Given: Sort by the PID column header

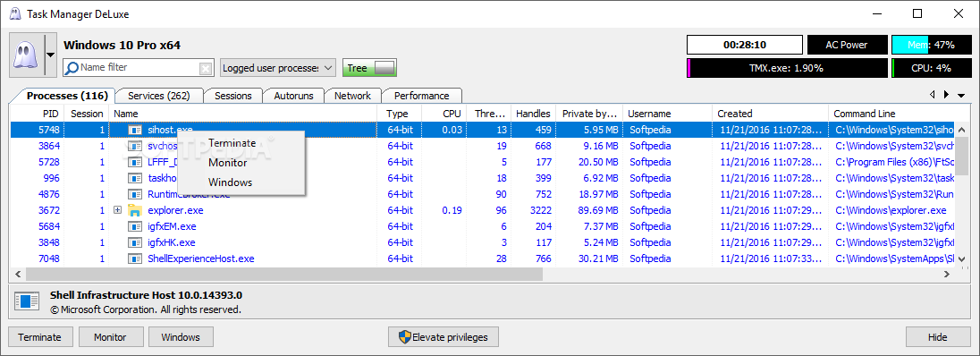Looking at the screenshot, I should [x=37, y=114].
